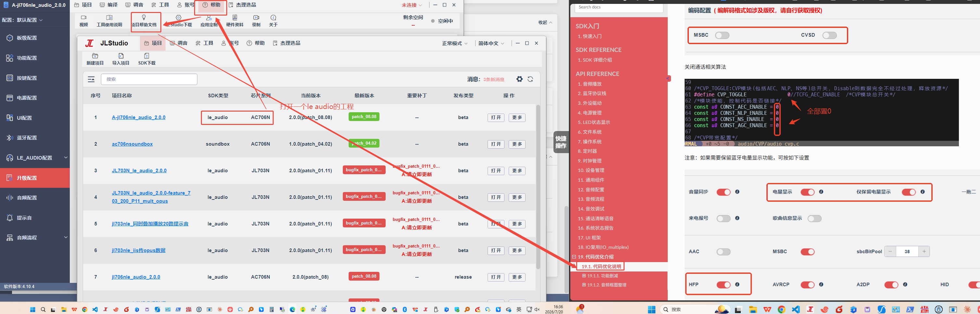The height and width of the screenshot is (314, 980).
Task: Toggle the HFP switch
Action: [723, 285]
